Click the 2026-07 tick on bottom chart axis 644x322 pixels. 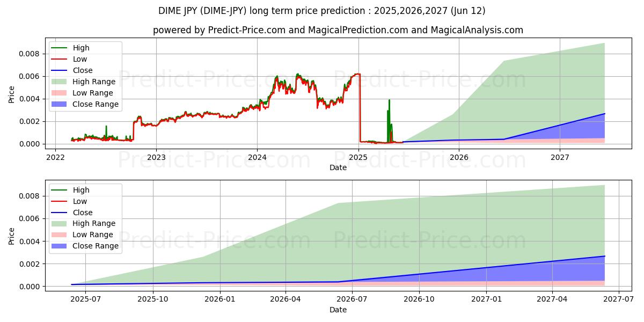click(352, 299)
